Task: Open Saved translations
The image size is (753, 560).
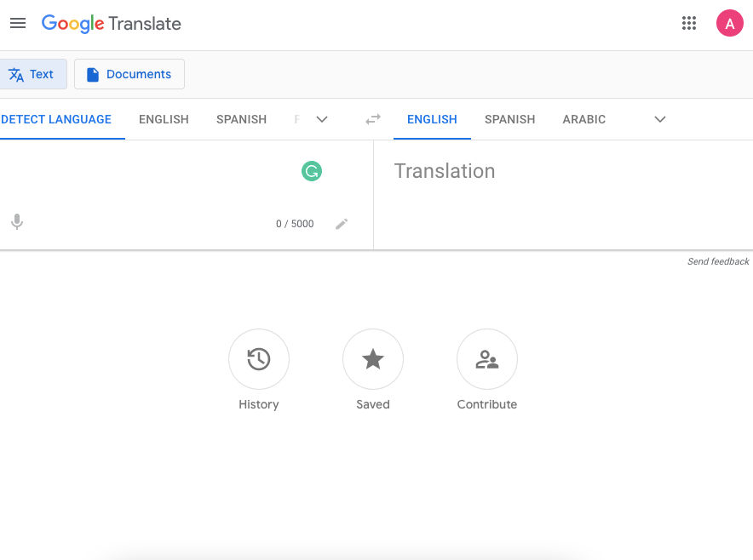Action: tap(372, 359)
